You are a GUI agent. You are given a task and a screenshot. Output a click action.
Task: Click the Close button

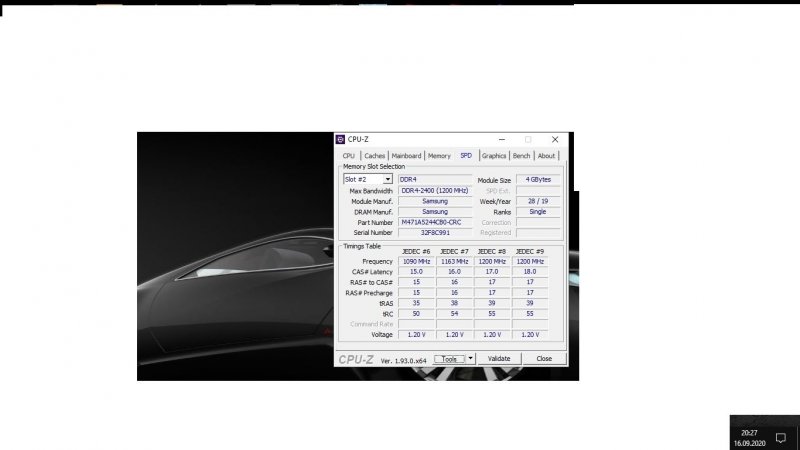[x=544, y=359]
